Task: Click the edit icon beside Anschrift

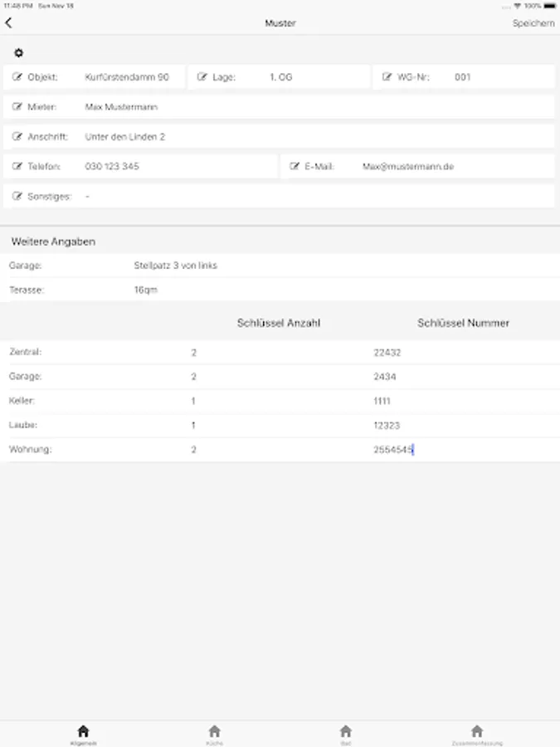Action: click(x=17, y=137)
